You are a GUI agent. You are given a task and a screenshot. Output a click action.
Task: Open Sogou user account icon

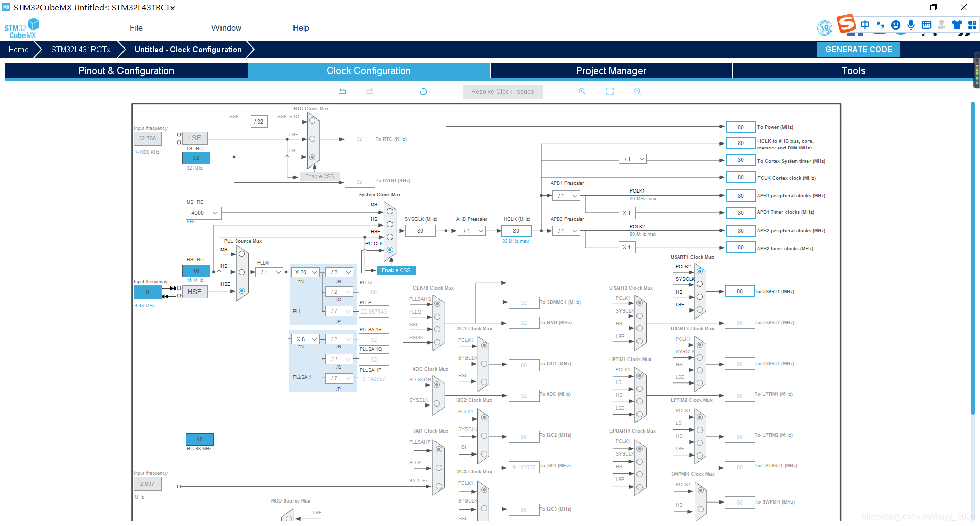coord(942,25)
